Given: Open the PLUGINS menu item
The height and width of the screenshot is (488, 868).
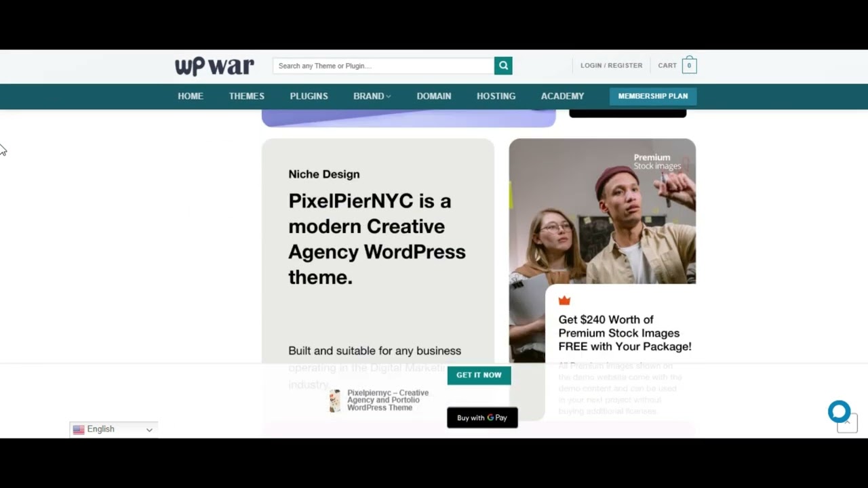Looking at the screenshot, I should (309, 96).
